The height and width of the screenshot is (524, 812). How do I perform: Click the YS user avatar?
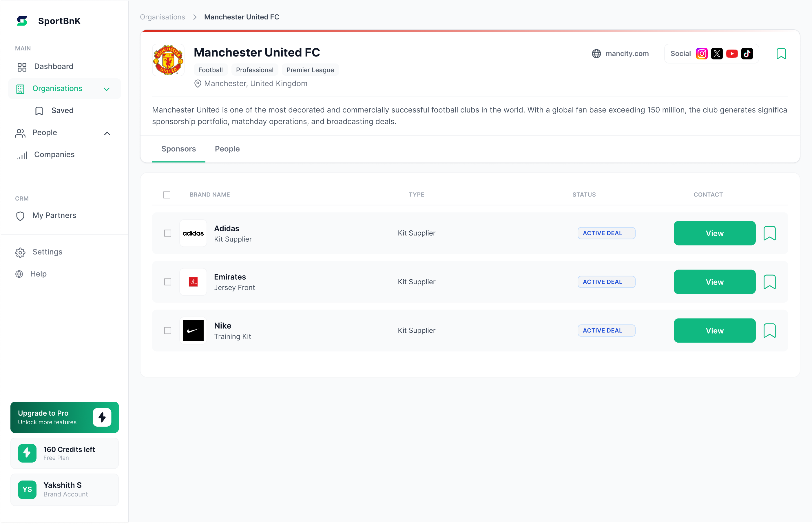point(27,490)
